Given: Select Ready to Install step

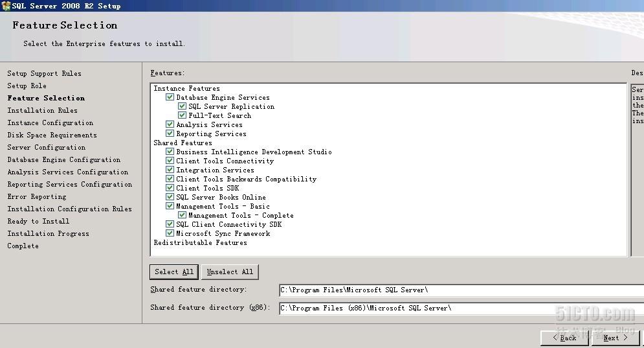Looking at the screenshot, I should click(38, 222).
